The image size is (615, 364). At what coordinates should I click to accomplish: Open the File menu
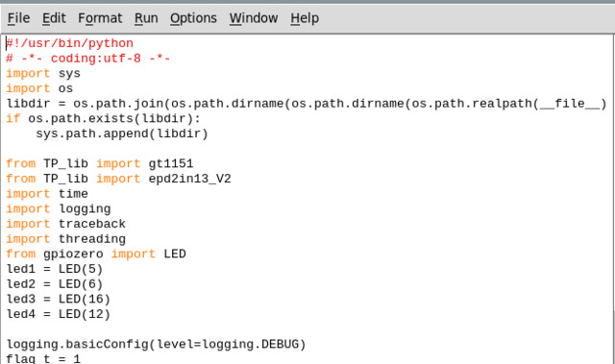(x=18, y=18)
